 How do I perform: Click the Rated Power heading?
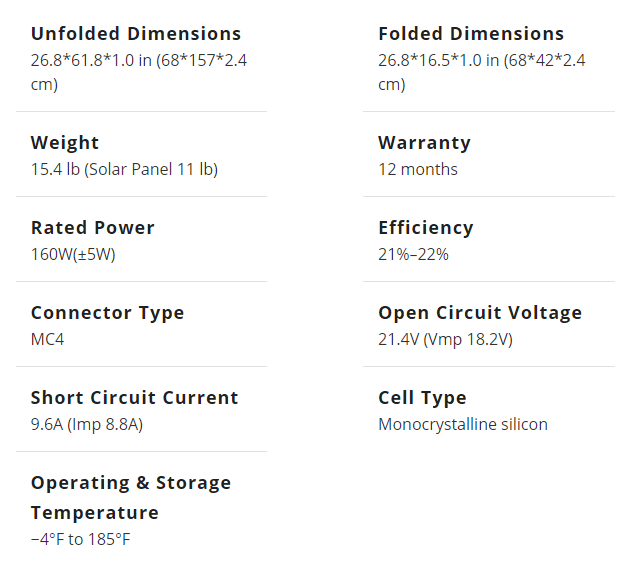[93, 228]
